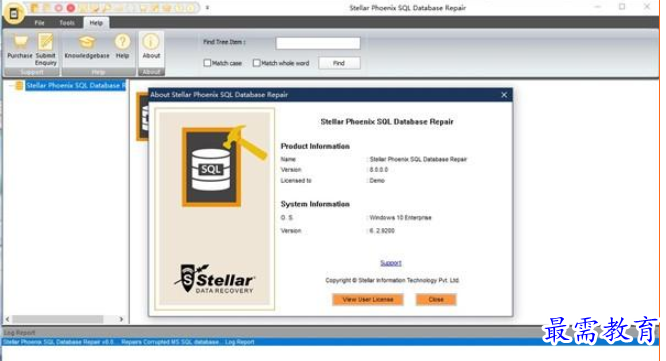Close the About dialog with its X
This screenshot has width=666, height=361.
pyautogui.click(x=504, y=95)
